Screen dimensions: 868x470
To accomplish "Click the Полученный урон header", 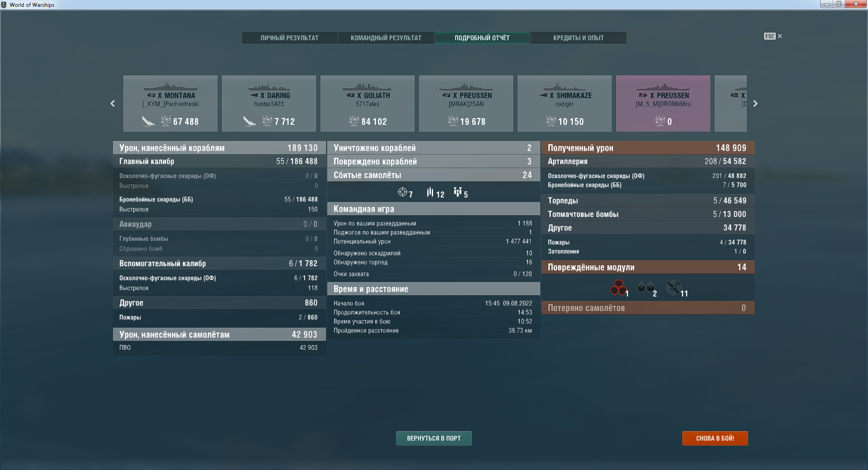I will click(x=648, y=148).
